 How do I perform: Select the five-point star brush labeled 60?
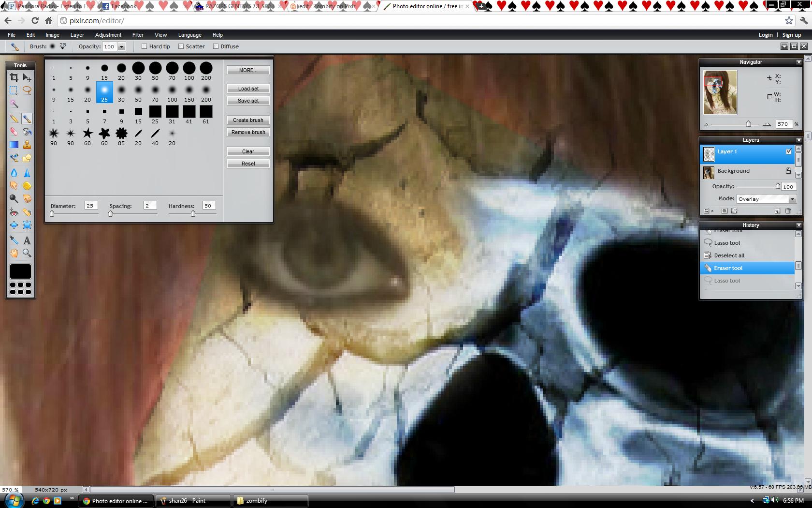(x=87, y=133)
